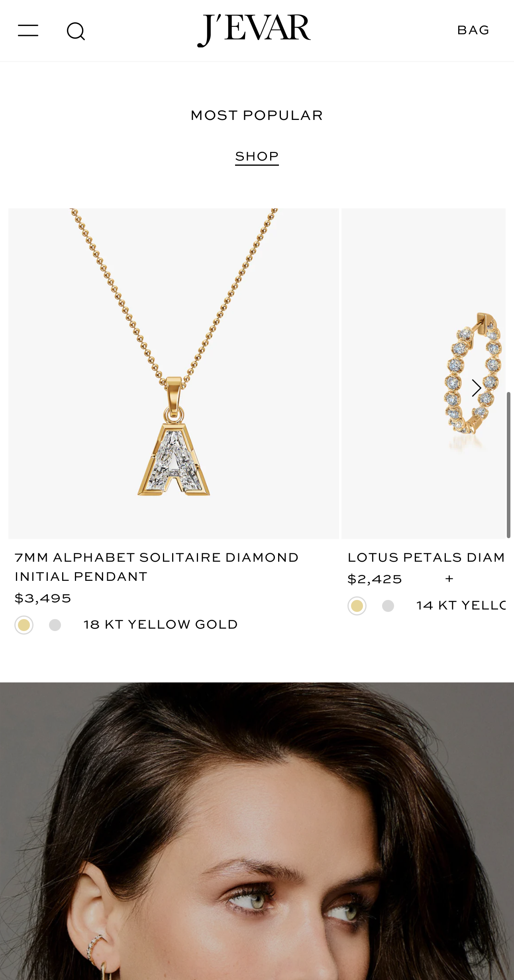Follow the underlined SHOP link
Image resolution: width=514 pixels, height=980 pixels.
[257, 157]
